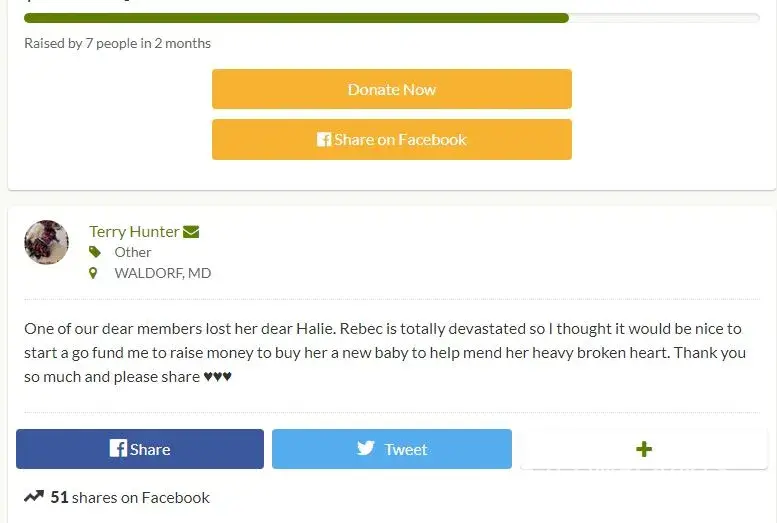The width and height of the screenshot is (777, 523).
Task: Click the tag icon next to Other
Action: click(x=95, y=252)
